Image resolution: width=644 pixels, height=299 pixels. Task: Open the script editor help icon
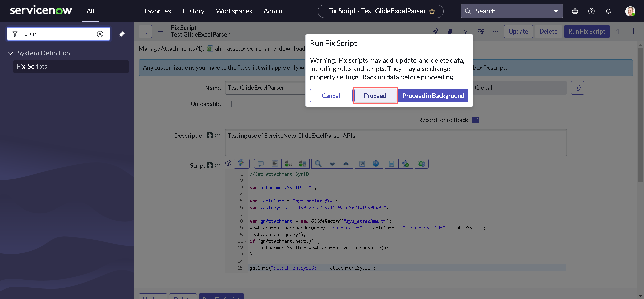[376, 164]
